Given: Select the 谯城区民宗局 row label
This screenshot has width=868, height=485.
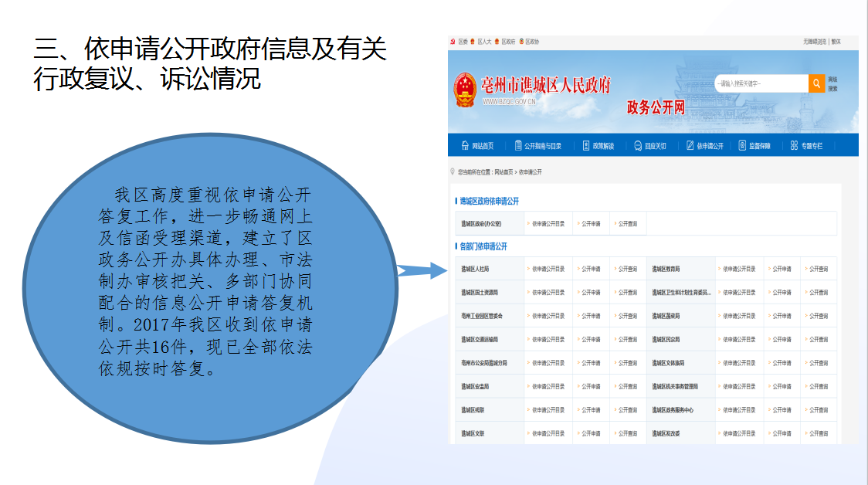Looking at the screenshot, I should click(x=666, y=339).
